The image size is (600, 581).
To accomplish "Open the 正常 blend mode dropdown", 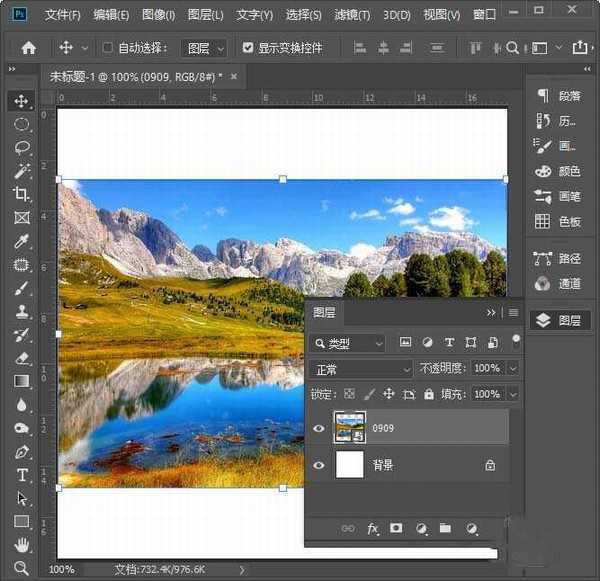I will point(362,369).
